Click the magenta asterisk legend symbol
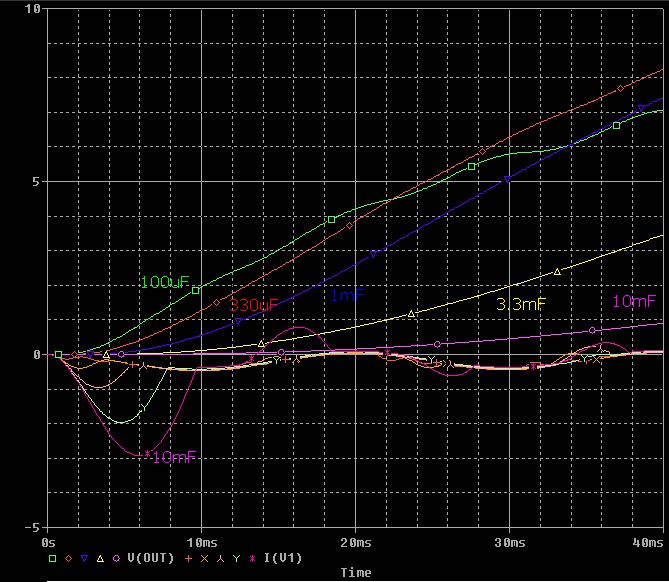The width and height of the screenshot is (669, 582). tap(252, 558)
